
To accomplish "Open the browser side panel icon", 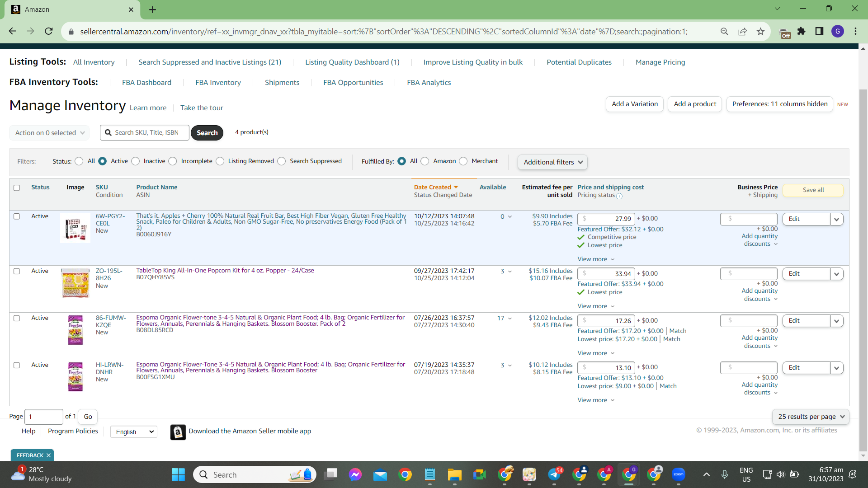I will pos(819,31).
